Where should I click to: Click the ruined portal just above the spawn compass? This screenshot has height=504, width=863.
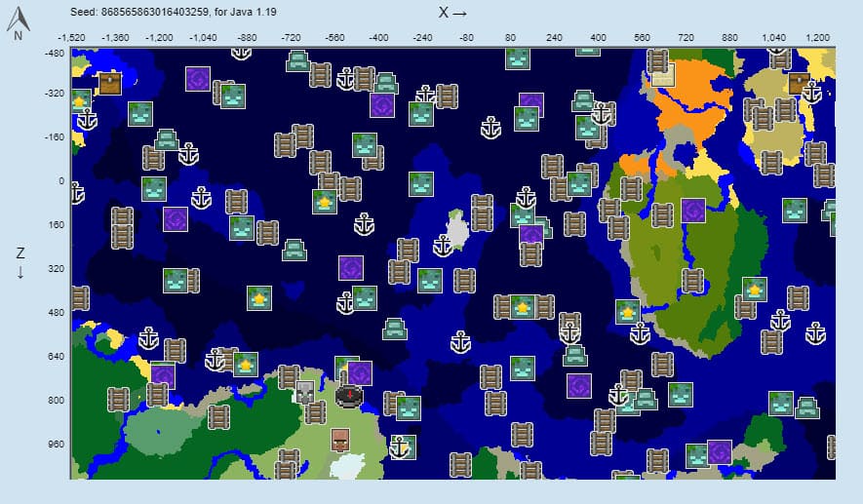[x=360, y=373]
